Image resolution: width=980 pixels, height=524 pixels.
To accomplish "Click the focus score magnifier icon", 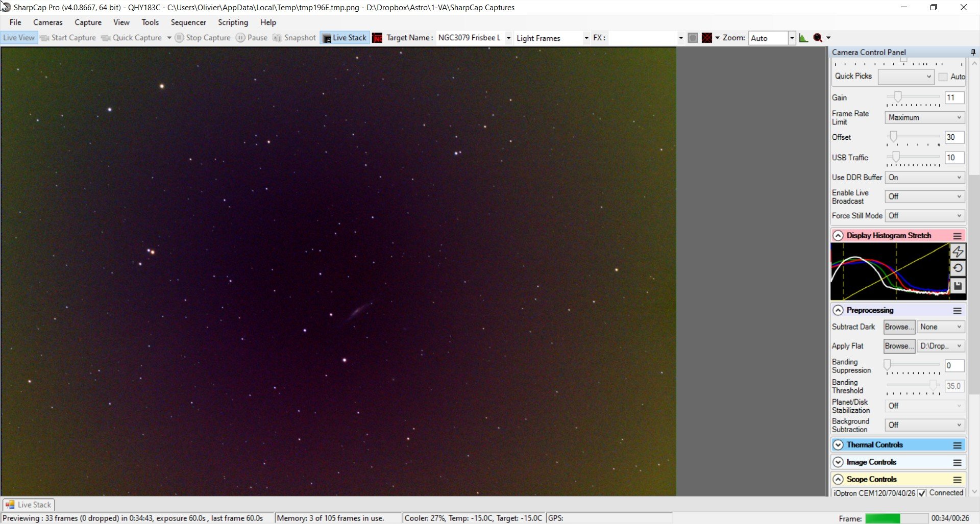I will [x=818, y=38].
